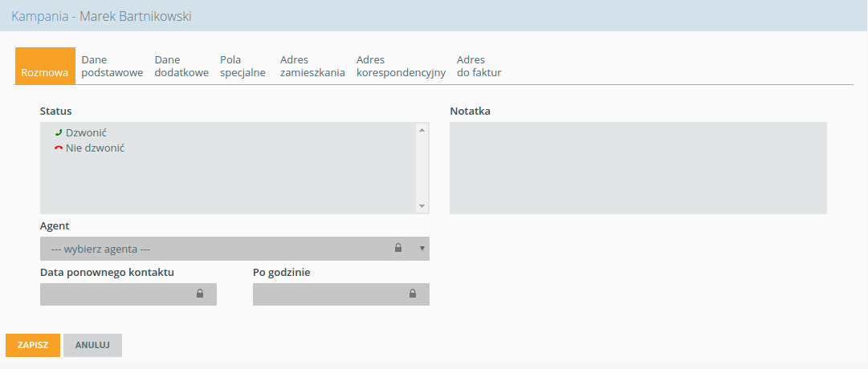Click the red hang-up icon beside Nie dzwonić
Image resolution: width=868 pixels, height=369 pixels.
click(x=58, y=148)
